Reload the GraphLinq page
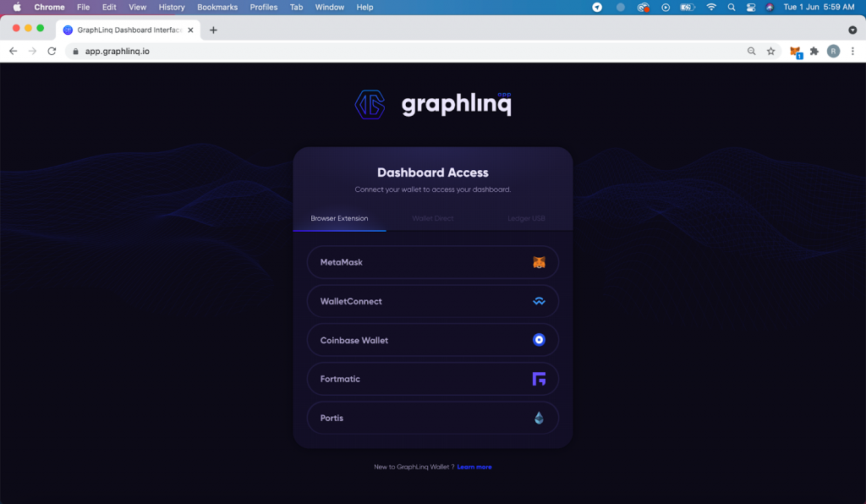Screen dimensions: 866x504 [52, 52]
